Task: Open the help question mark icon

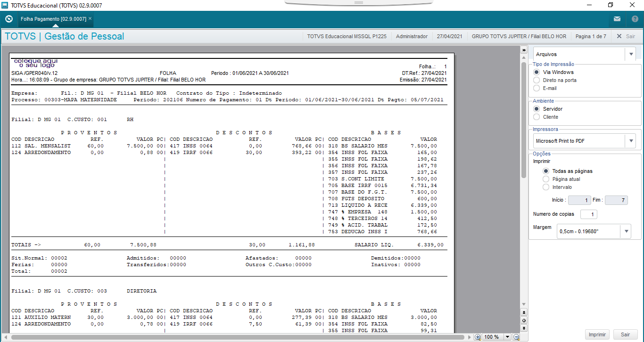Action: 635,19
